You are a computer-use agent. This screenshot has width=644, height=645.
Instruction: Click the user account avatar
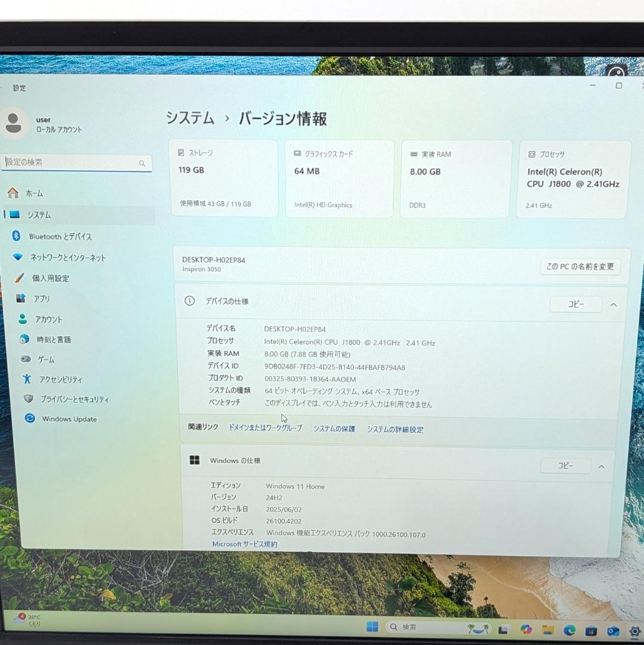(x=14, y=123)
